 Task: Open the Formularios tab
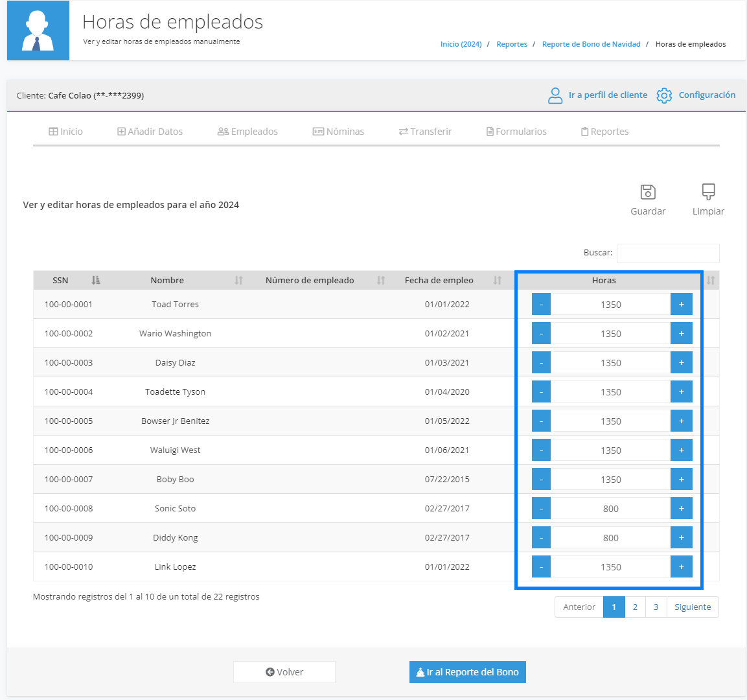tap(516, 132)
